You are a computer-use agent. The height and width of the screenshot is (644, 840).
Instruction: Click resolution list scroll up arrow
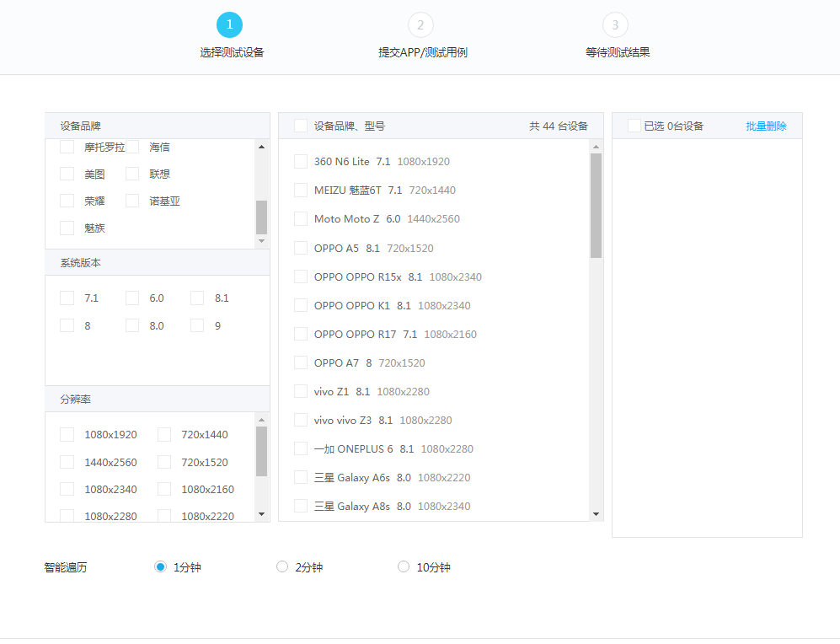(261, 420)
